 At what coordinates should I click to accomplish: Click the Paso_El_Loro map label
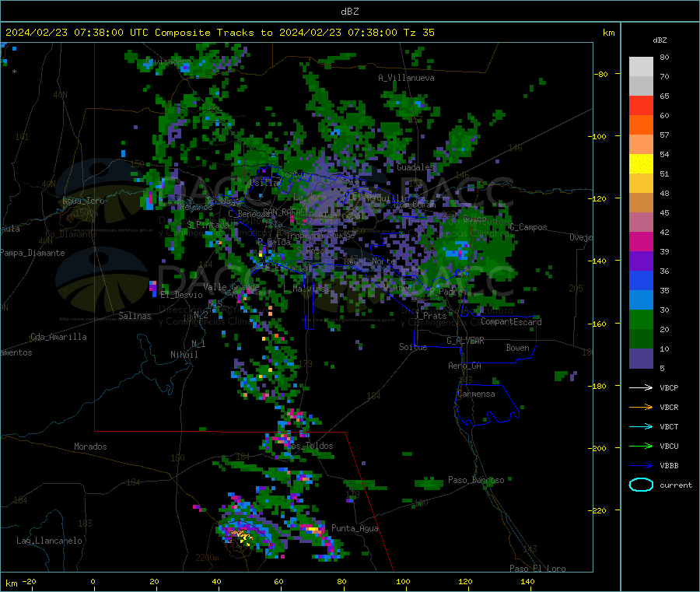point(538,569)
